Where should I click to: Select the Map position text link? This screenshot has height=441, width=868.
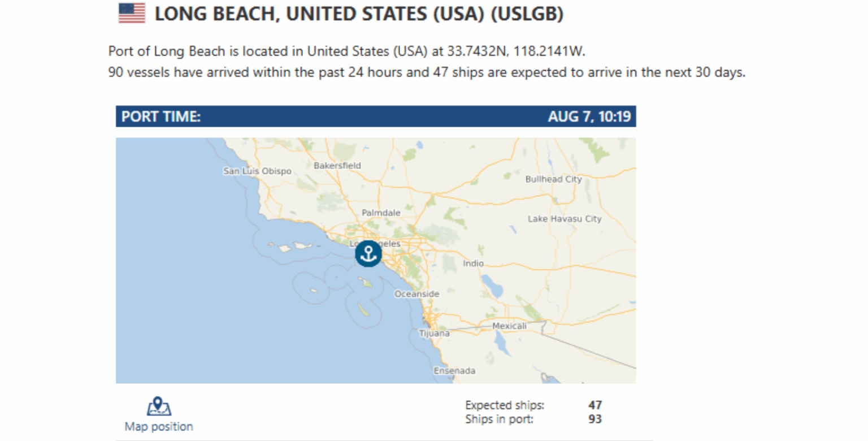tap(159, 426)
